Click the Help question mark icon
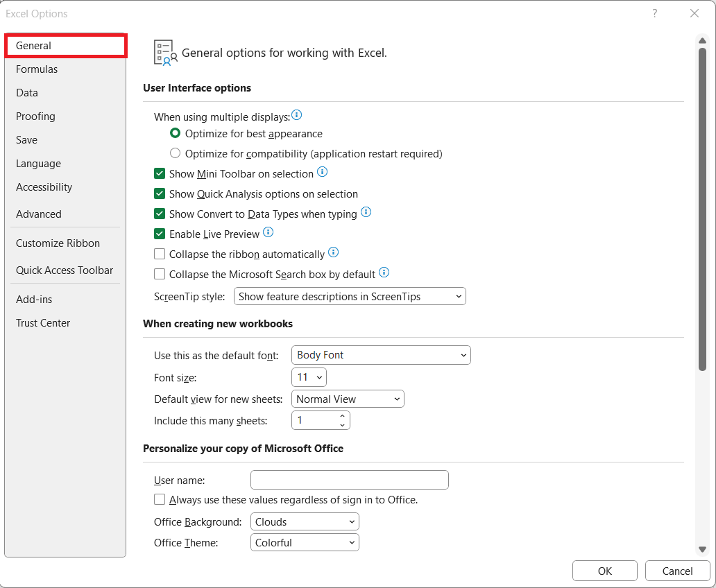This screenshot has height=588, width=716. click(x=655, y=14)
